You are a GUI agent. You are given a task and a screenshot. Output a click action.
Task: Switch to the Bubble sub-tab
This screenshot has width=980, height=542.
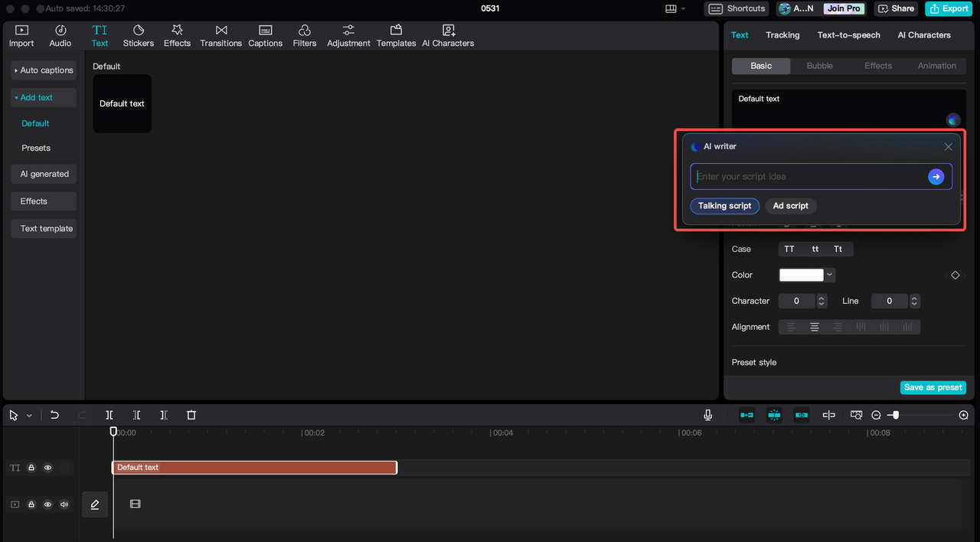819,66
